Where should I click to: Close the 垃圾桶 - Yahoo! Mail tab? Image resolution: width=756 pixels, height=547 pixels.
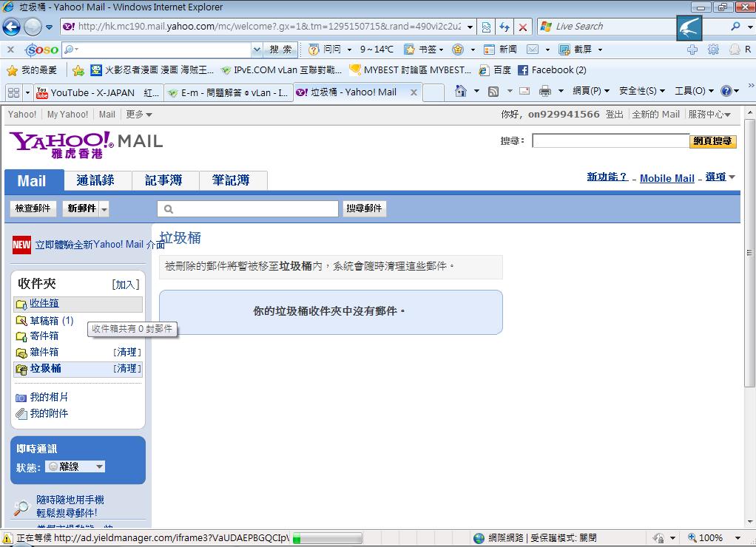pos(414,92)
